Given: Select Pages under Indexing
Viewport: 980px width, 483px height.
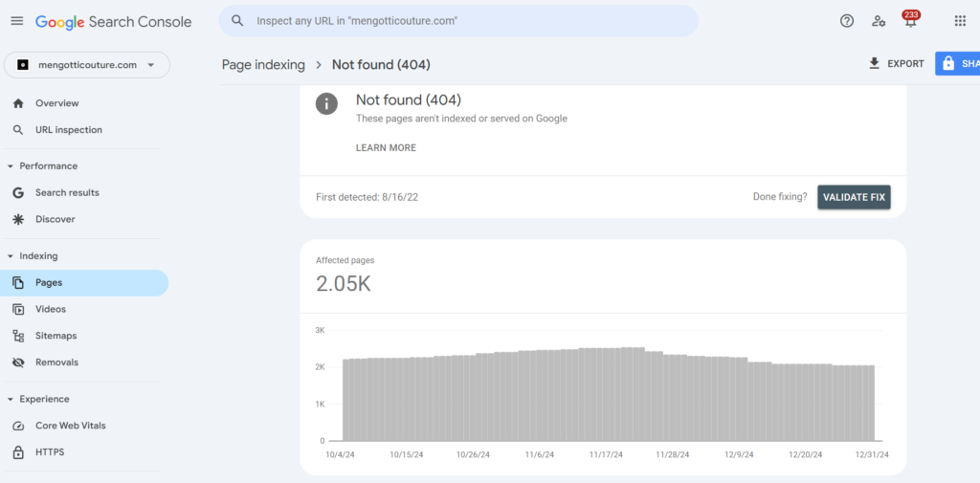Looking at the screenshot, I should [84, 282].
